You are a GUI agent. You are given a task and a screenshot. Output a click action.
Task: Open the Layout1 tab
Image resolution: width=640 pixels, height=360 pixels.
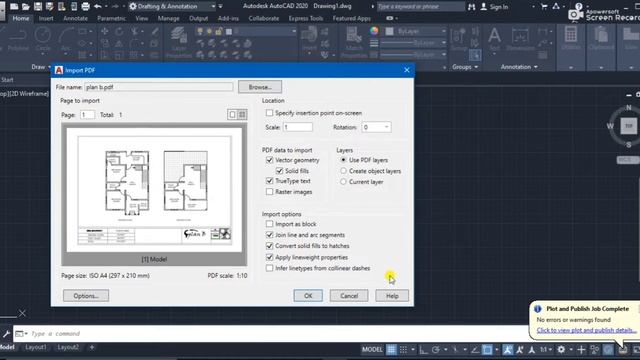[x=36, y=347]
